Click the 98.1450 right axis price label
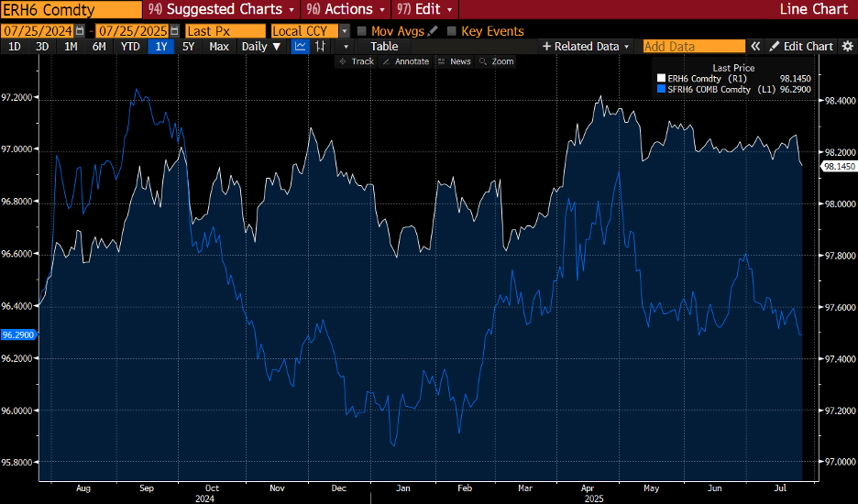 coord(839,167)
